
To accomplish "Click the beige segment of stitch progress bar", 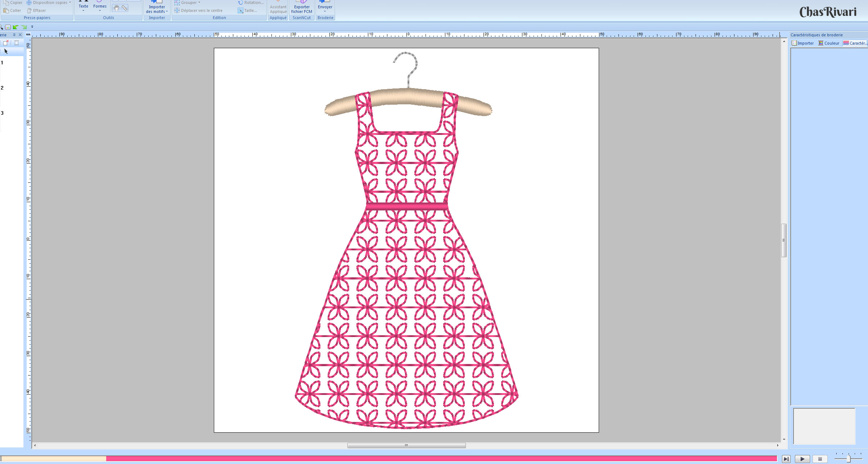I will (x=54, y=459).
